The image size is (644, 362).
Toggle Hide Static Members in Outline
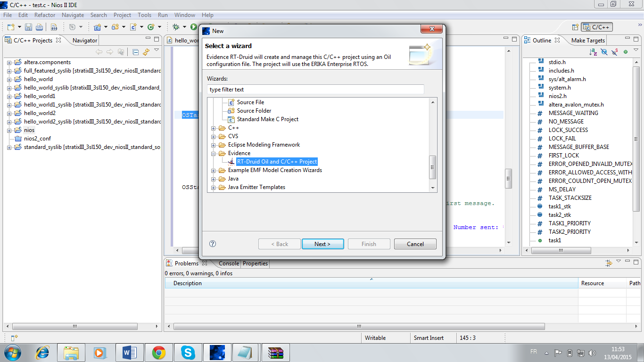coord(615,52)
